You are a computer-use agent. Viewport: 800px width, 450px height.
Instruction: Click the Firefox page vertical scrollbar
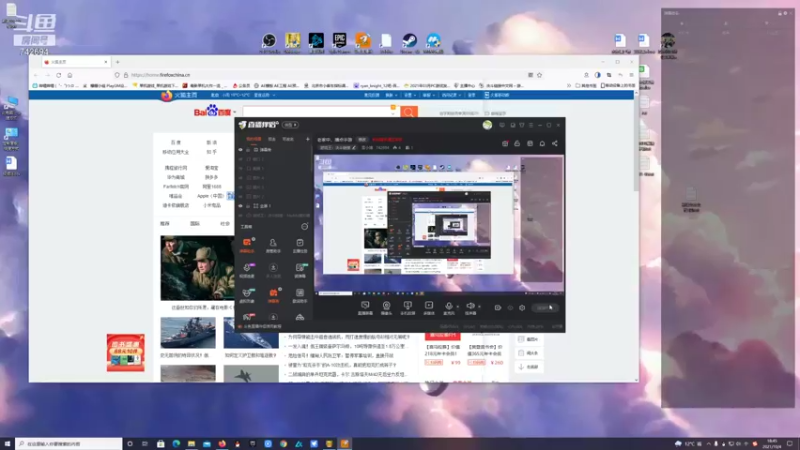pos(636,144)
